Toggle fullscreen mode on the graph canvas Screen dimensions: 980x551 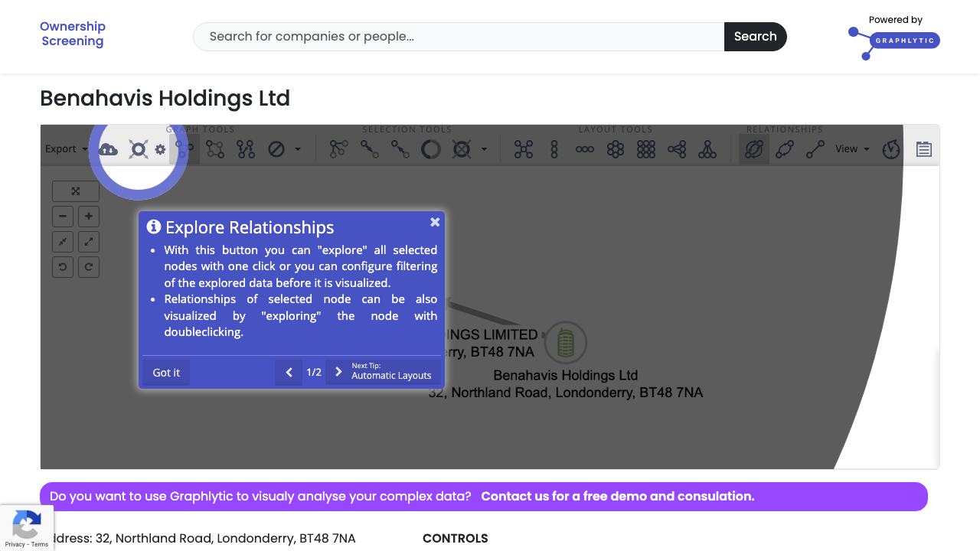75,191
